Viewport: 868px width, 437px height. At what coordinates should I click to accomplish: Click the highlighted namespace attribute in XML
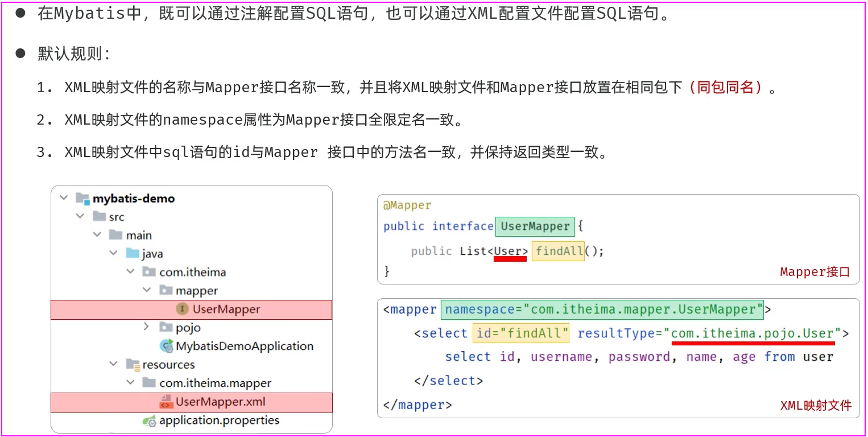point(602,310)
